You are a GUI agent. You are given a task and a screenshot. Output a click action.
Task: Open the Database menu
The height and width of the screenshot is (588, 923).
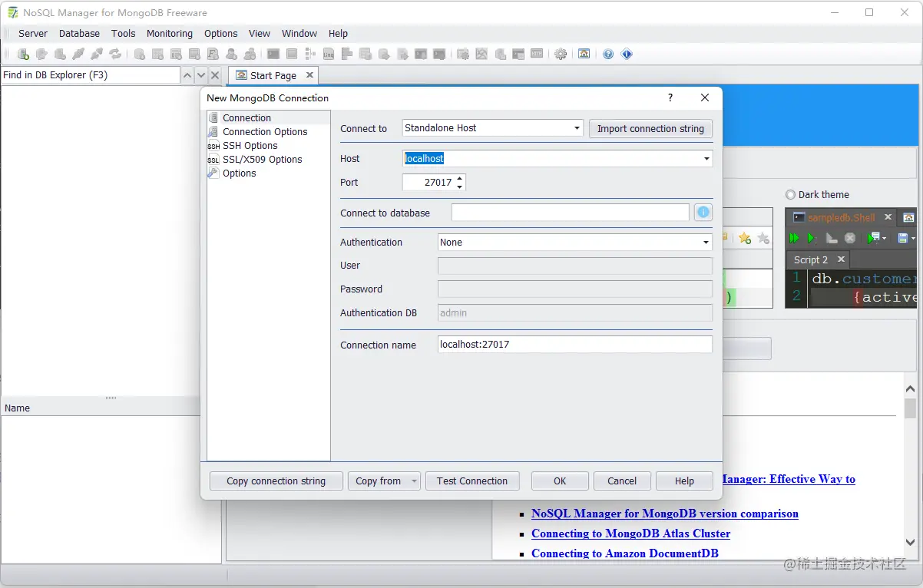[79, 34]
